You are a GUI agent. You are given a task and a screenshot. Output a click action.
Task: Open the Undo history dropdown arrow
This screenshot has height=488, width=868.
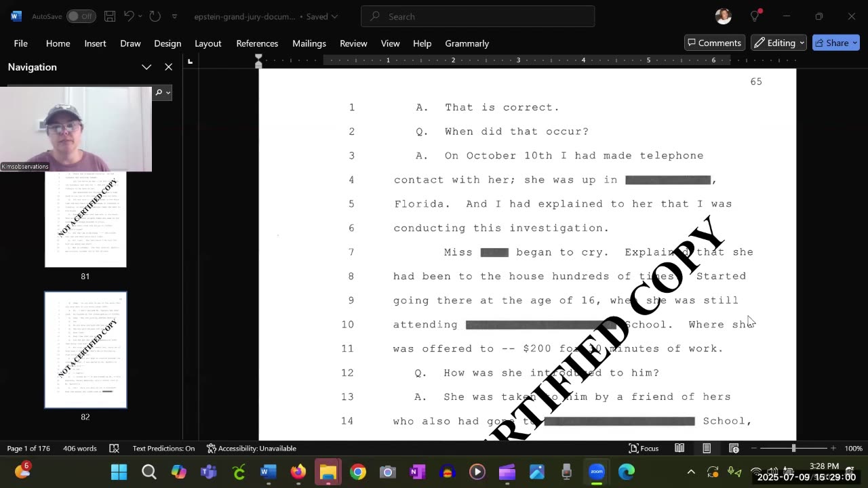140,16
